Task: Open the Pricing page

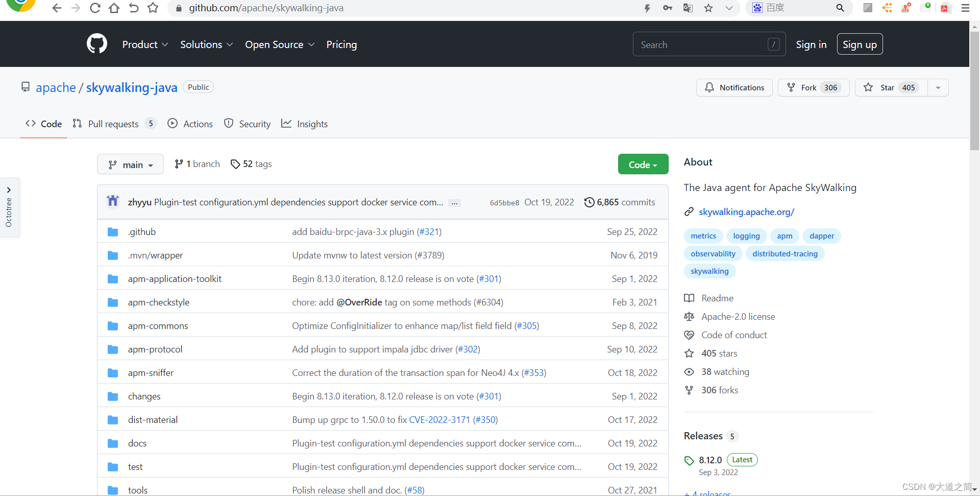Action: pyautogui.click(x=341, y=44)
